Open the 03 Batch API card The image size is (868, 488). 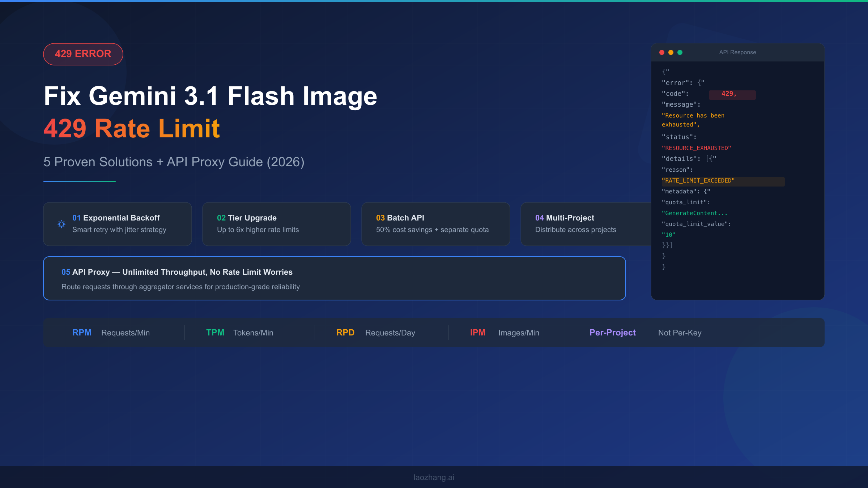(x=435, y=224)
